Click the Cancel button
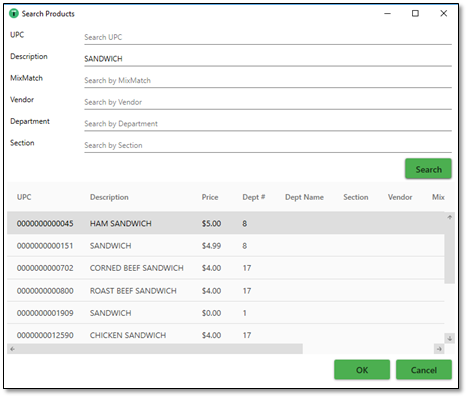This screenshot has width=468, height=398. pos(424,370)
